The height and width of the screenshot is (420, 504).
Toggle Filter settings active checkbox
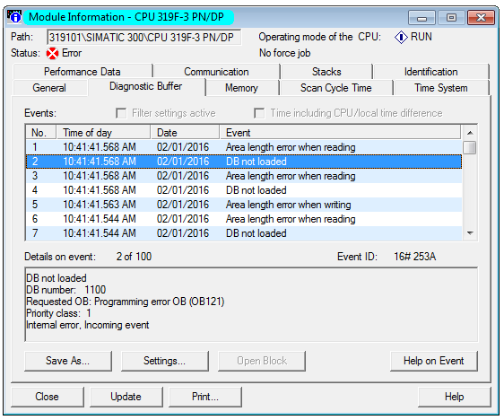click(121, 113)
